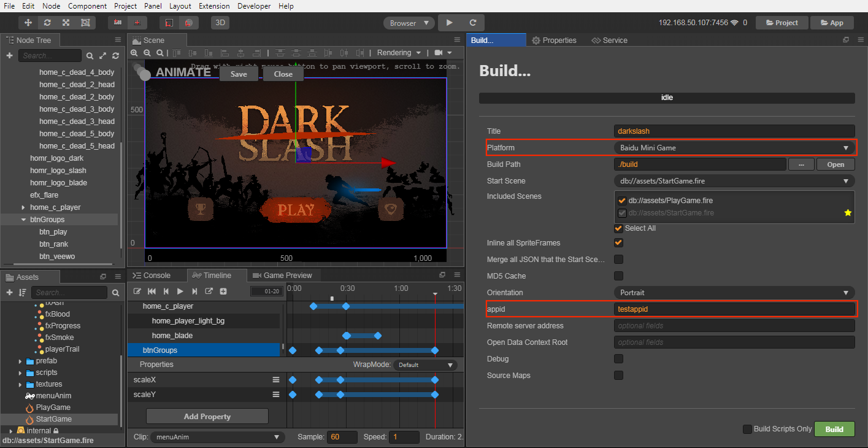Viewport: 868px width, 448px height.
Task: Open the Start Scene dropdown
Action: click(734, 180)
